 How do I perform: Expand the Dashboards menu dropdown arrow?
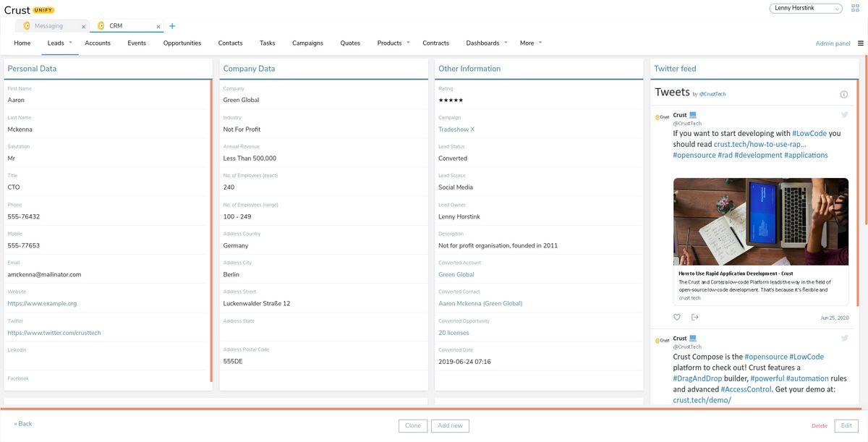[506, 42]
